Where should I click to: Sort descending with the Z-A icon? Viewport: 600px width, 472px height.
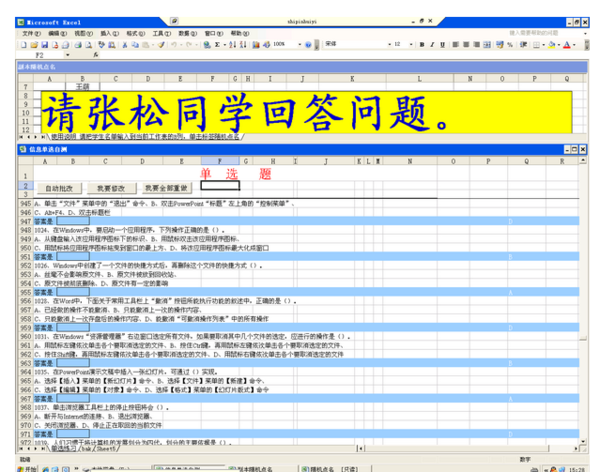coord(243,45)
